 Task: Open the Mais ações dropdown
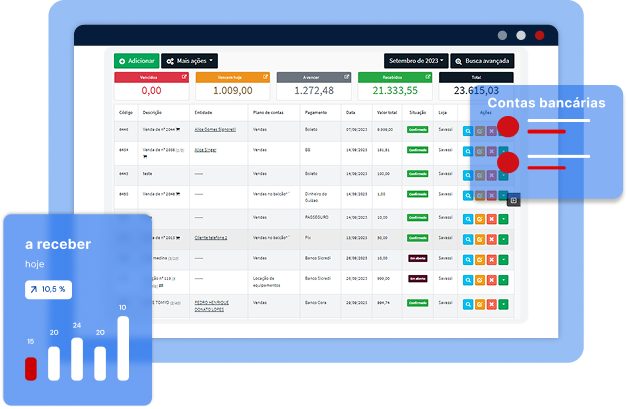(189, 61)
